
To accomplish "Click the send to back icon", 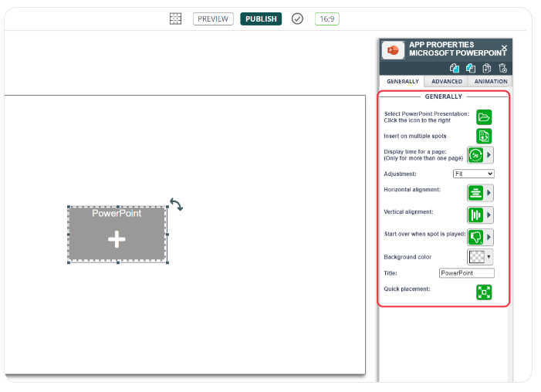I will (471, 69).
